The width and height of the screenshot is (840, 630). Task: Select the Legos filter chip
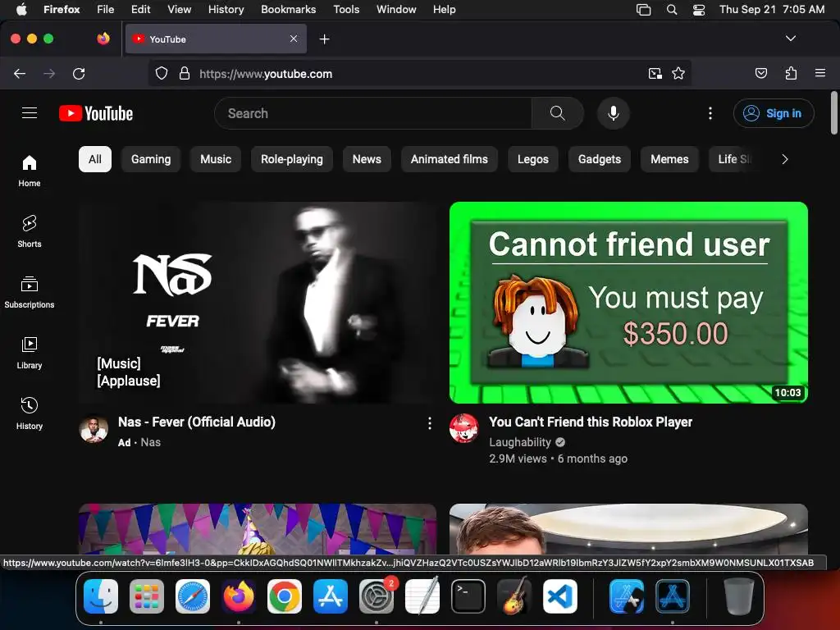pos(533,159)
